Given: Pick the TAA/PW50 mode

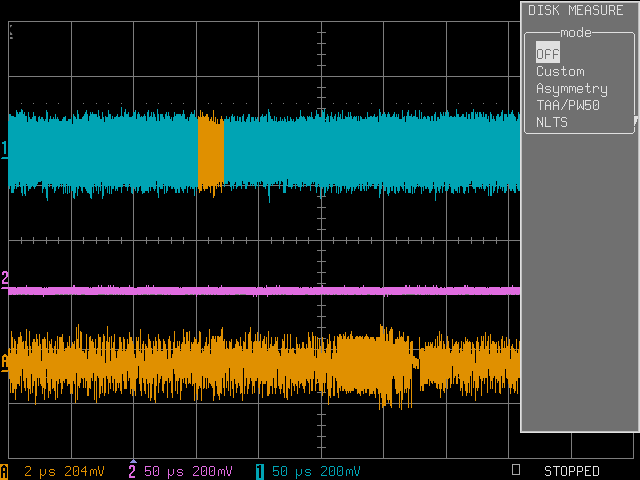Looking at the screenshot, I should point(568,105).
